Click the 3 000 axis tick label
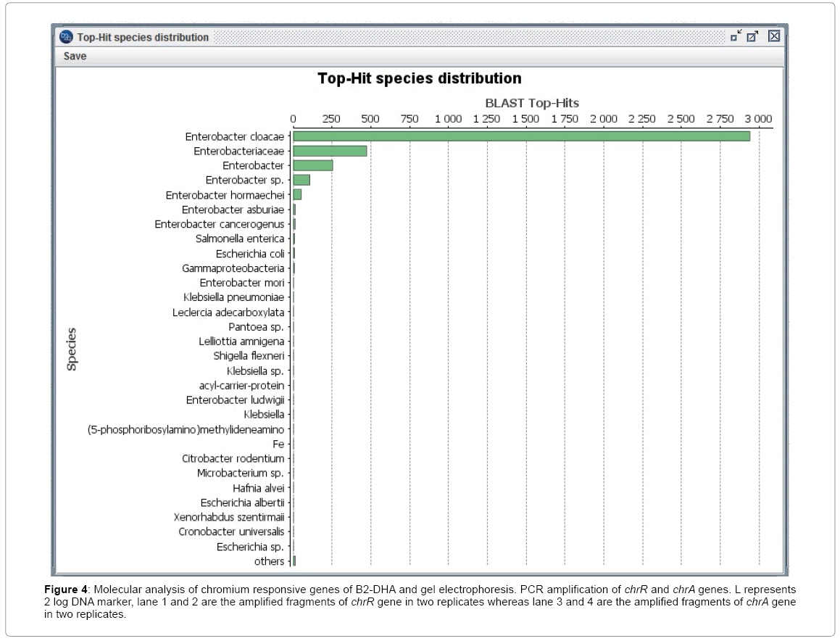 (x=758, y=119)
